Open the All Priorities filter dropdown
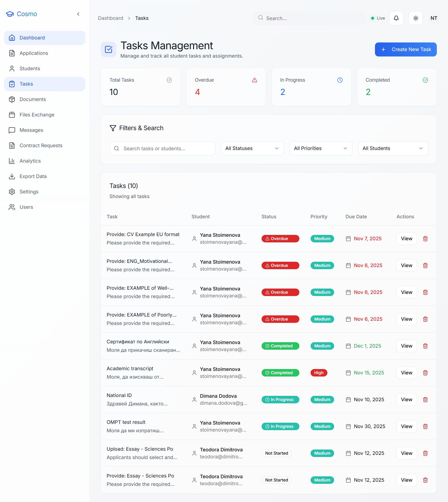Image resolution: width=448 pixels, height=502 pixels. 321,148
